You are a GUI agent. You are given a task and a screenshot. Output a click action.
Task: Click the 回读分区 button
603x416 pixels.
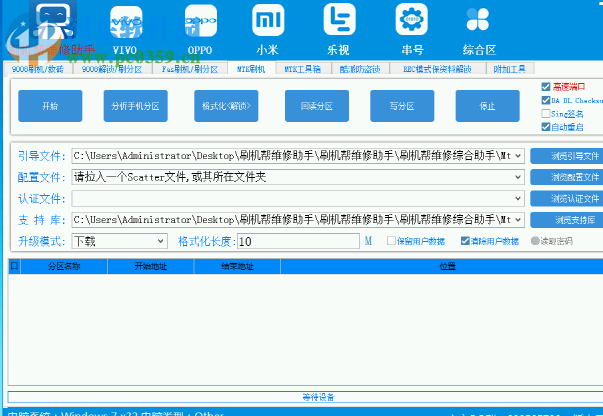317,106
